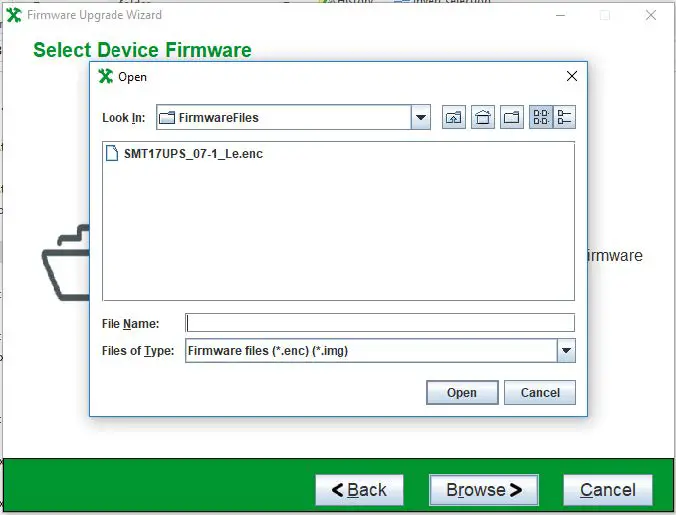Click the File Name text field

[x=380, y=323]
